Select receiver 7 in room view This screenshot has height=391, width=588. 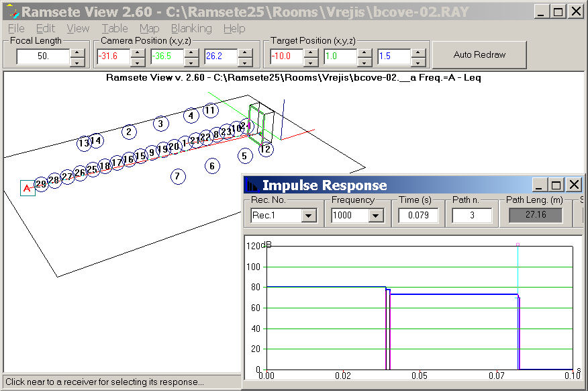tap(178, 177)
